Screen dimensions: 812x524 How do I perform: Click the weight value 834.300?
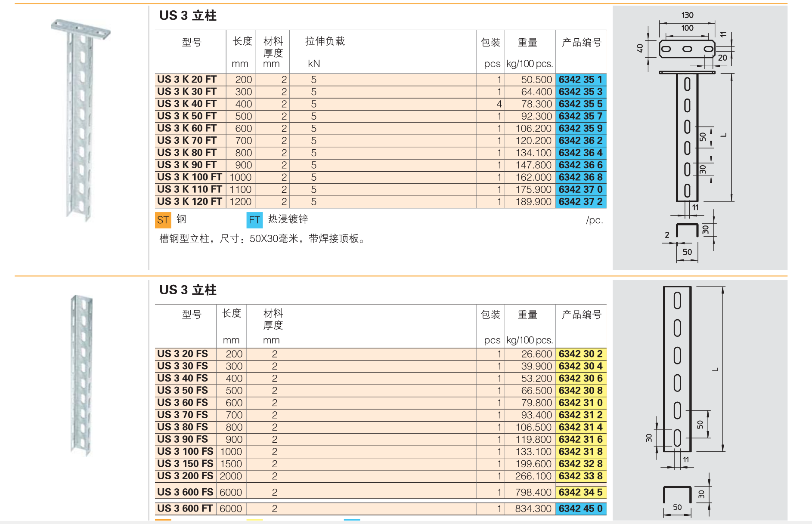(533, 509)
